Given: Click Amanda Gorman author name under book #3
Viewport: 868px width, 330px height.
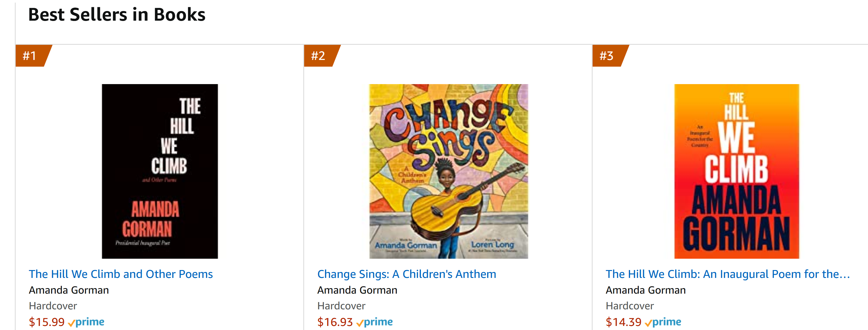Looking at the screenshot, I should [645, 290].
